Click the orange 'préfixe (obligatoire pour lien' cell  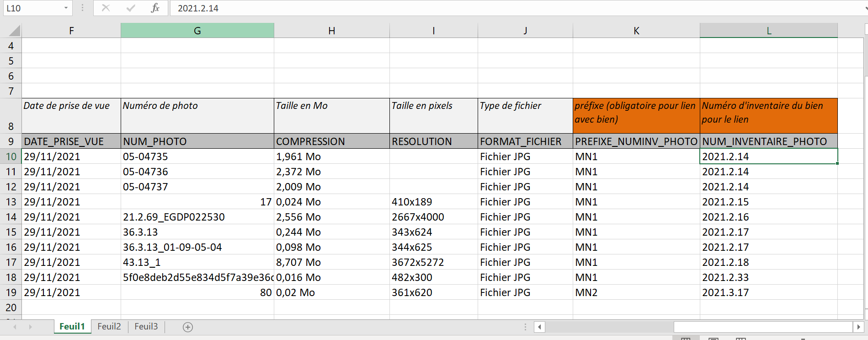pyautogui.click(x=636, y=116)
